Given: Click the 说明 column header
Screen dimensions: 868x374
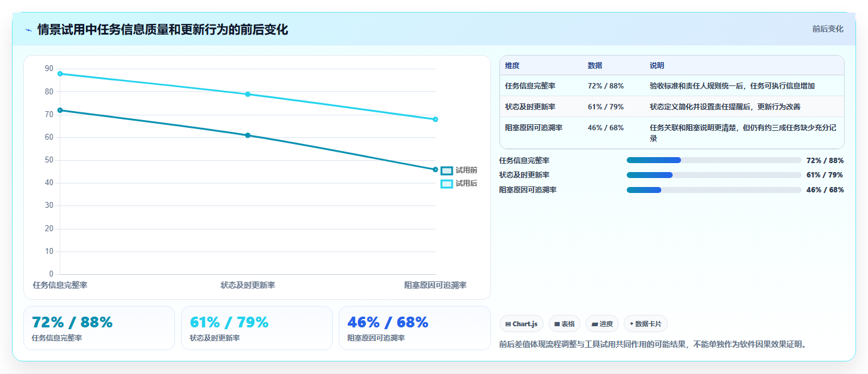Looking at the screenshot, I should coord(657,66).
